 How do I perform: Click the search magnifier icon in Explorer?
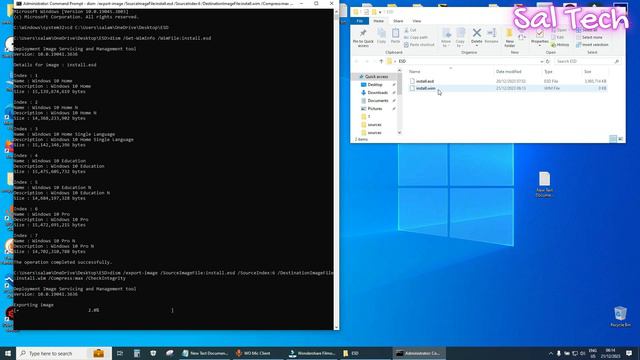[616, 61]
